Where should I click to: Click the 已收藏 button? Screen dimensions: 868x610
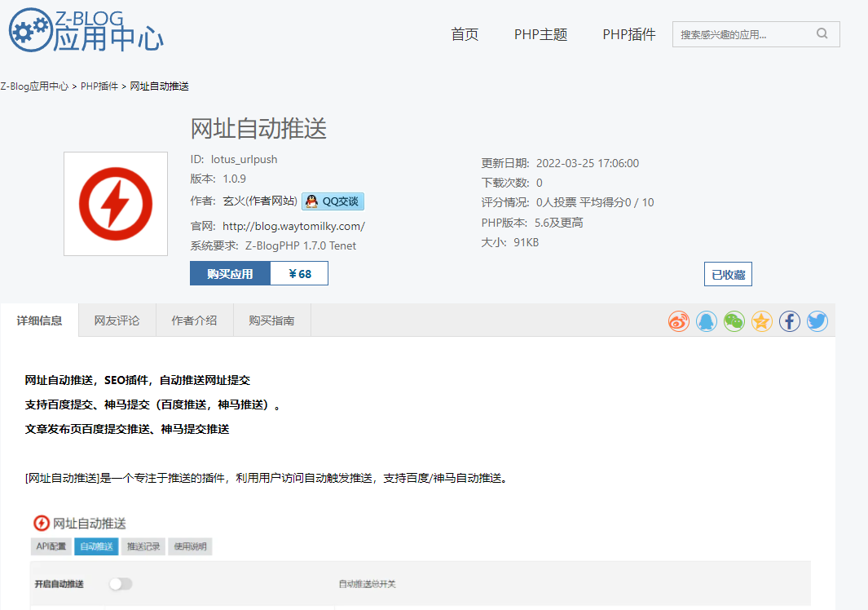pyautogui.click(x=728, y=274)
